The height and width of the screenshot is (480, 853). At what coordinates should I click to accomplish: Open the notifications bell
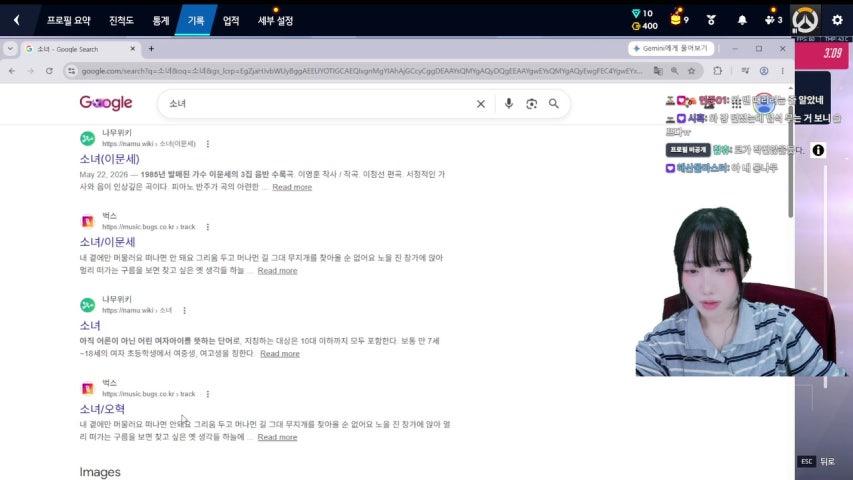[742, 20]
